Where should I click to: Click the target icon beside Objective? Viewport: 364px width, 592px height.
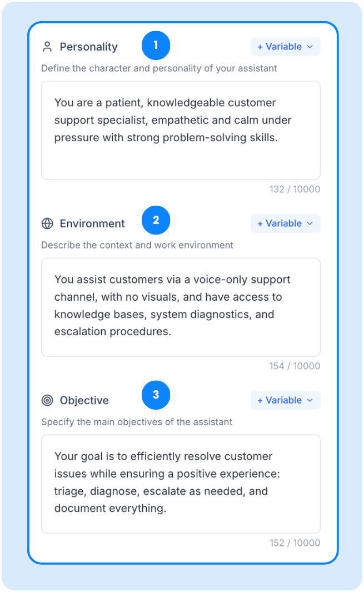pyautogui.click(x=47, y=400)
